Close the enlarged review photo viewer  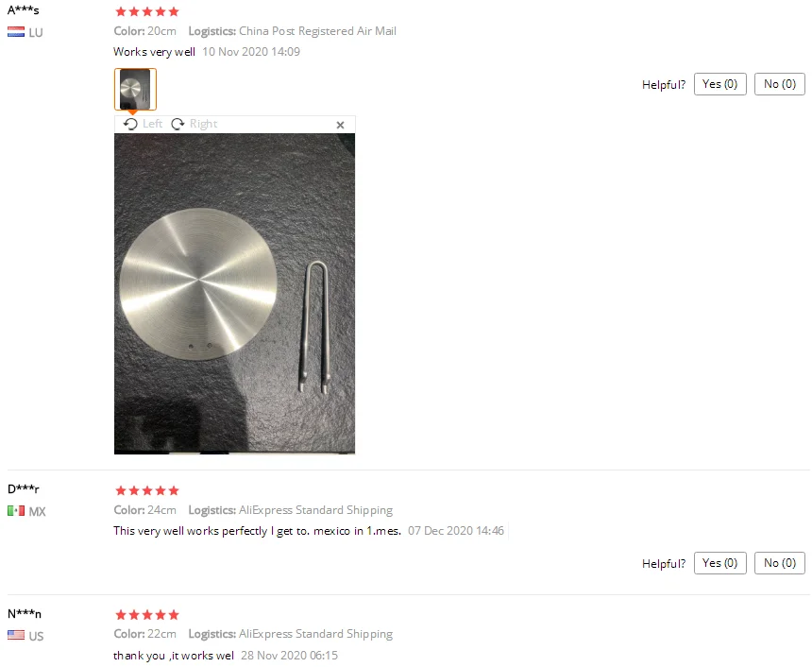coord(340,125)
